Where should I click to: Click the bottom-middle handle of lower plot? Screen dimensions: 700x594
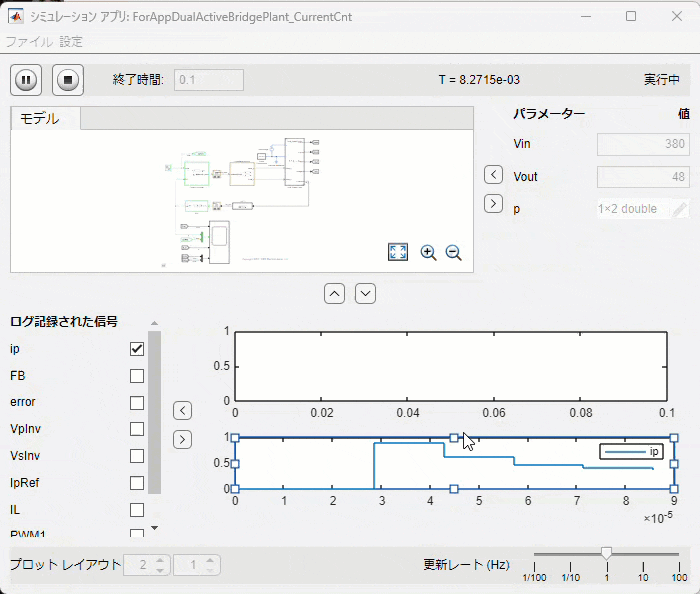point(454,489)
